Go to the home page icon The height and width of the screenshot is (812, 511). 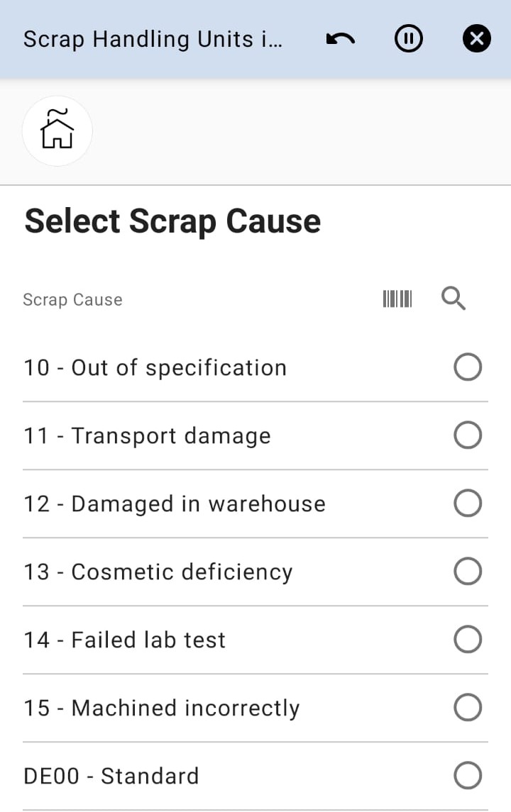[x=57, y=130]
